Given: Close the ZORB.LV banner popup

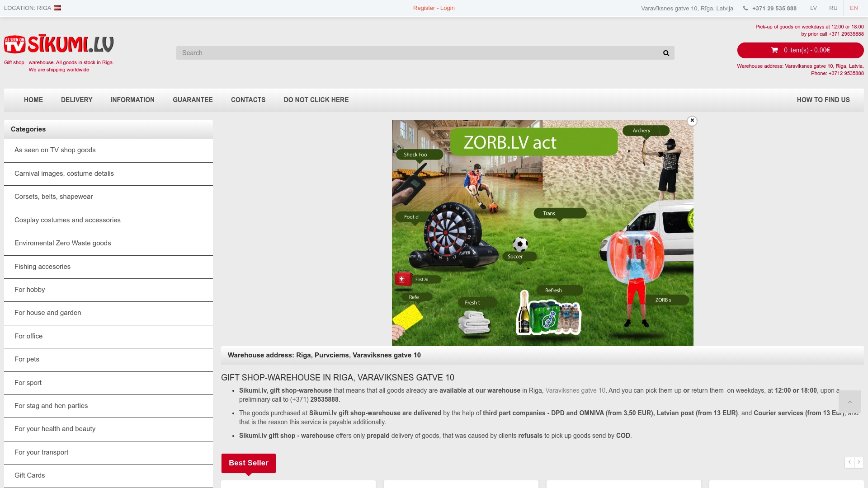Looking at the screenshot, I should pyautogui.click(x=692, y=121).
